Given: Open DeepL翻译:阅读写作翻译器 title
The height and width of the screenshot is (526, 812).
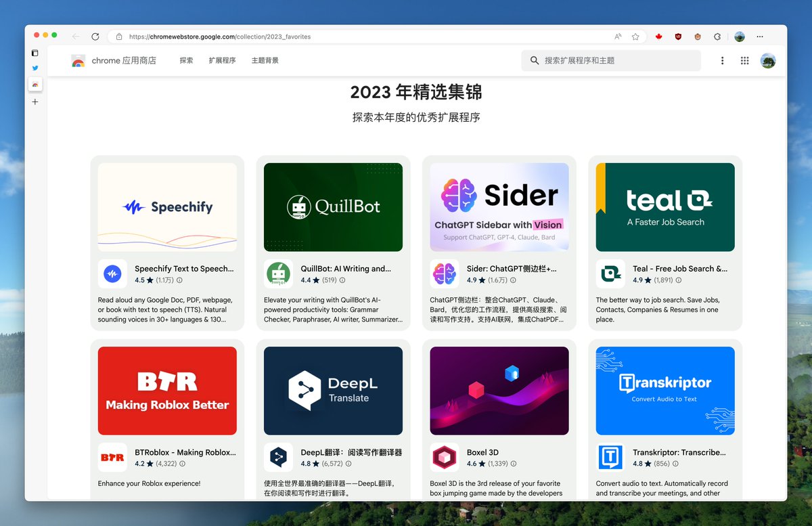Looking at the screenshot, I should click(351, 452).
